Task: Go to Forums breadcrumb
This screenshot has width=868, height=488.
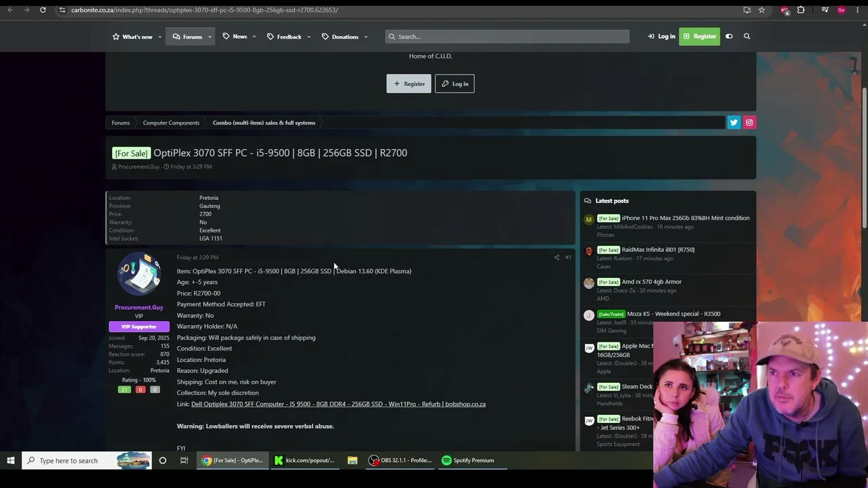Action: [121, 123]
